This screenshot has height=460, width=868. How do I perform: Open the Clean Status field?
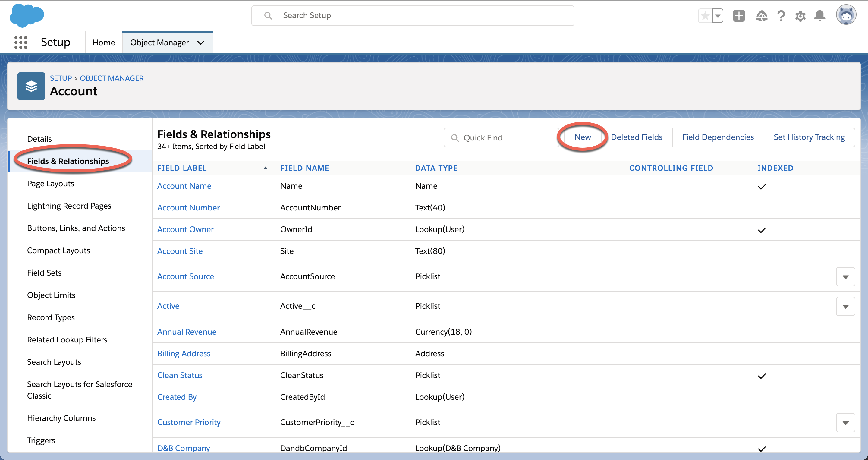(x=180, y=375)
